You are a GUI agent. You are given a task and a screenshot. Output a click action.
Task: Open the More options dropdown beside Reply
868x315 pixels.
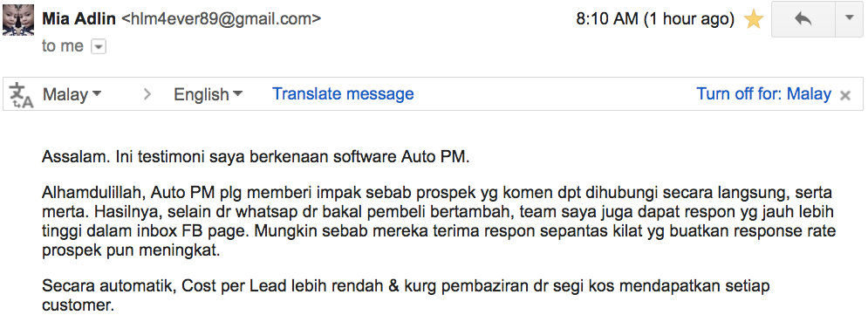tap(850, 19)
